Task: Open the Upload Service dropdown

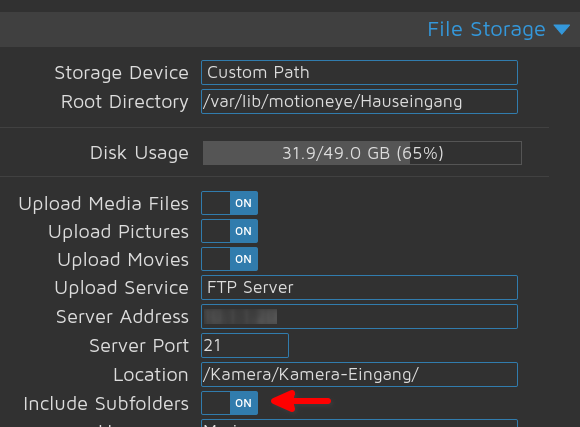Action: (359, 288)
